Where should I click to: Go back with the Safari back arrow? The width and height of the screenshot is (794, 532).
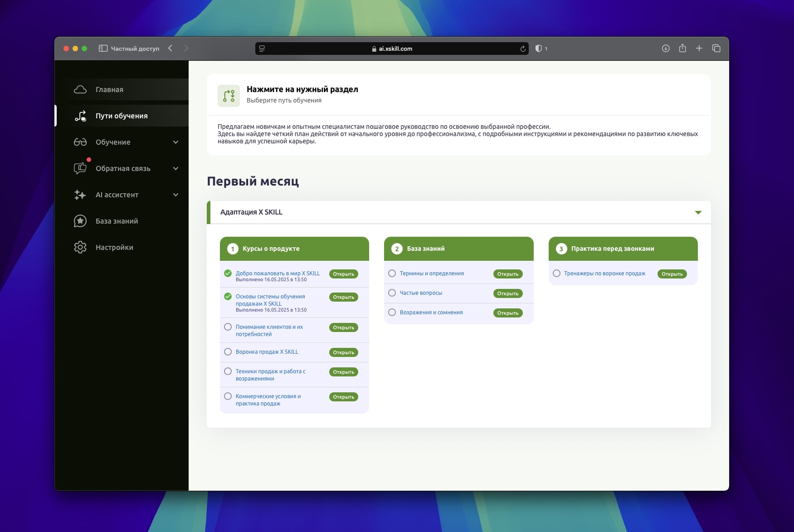coord(170,48)
